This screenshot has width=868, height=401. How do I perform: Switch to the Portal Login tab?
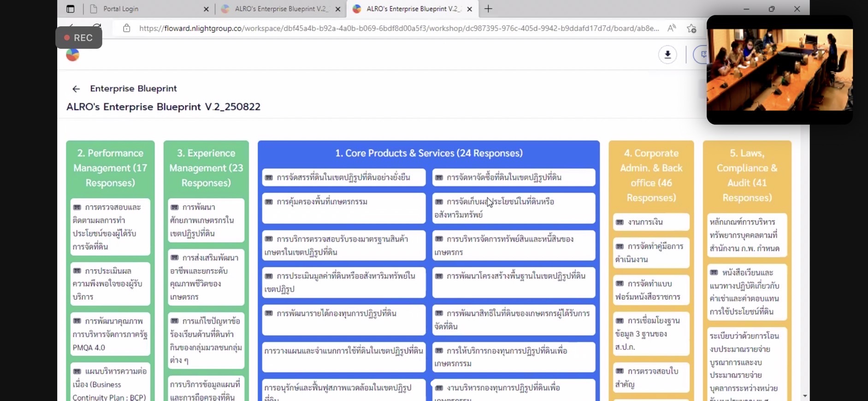tap(149, 9)
